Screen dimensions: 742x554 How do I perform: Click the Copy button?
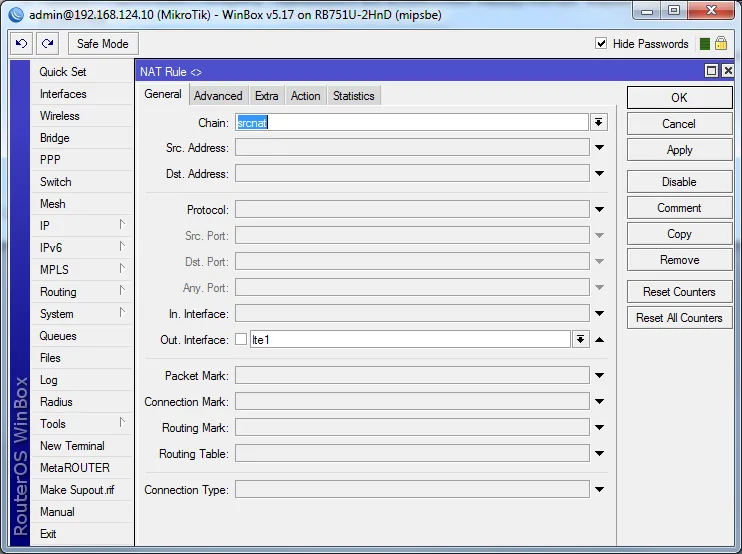[680, 234]
